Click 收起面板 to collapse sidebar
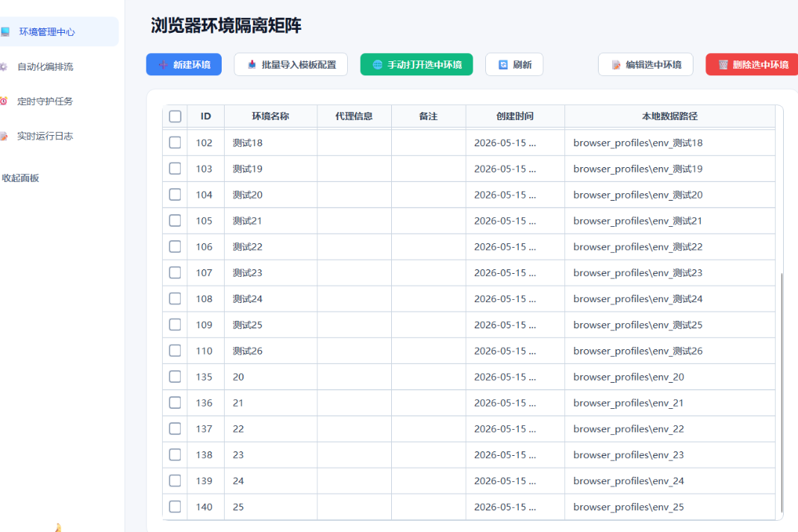798x532 pixels. 20,178
